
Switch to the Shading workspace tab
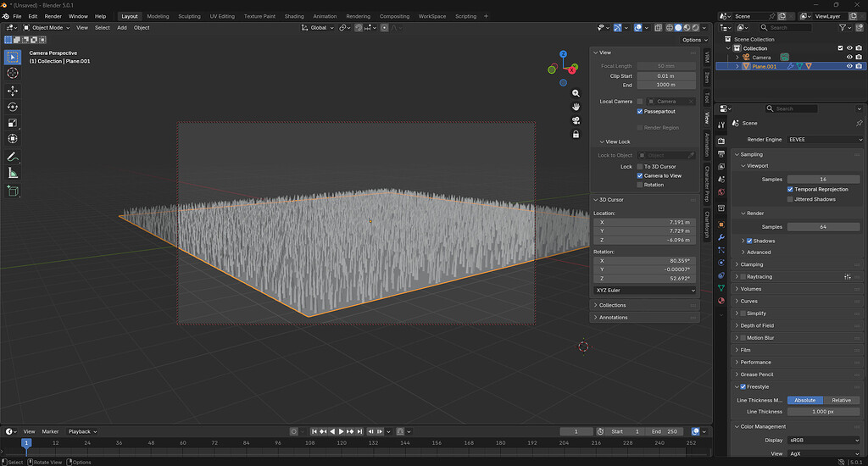294,16
